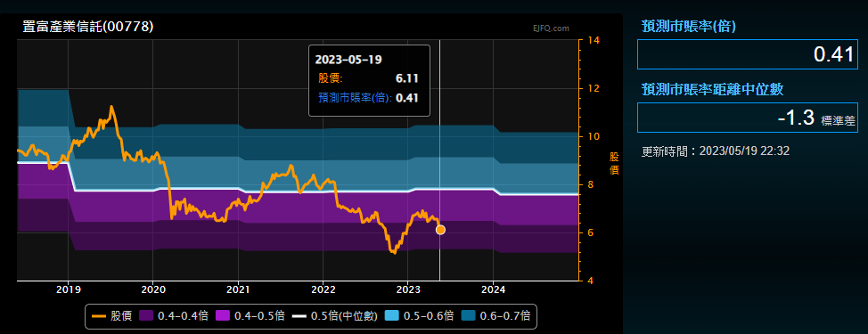
Task: Toggle the 0.4-0.4倍 band legend
Action: point(173,316)
